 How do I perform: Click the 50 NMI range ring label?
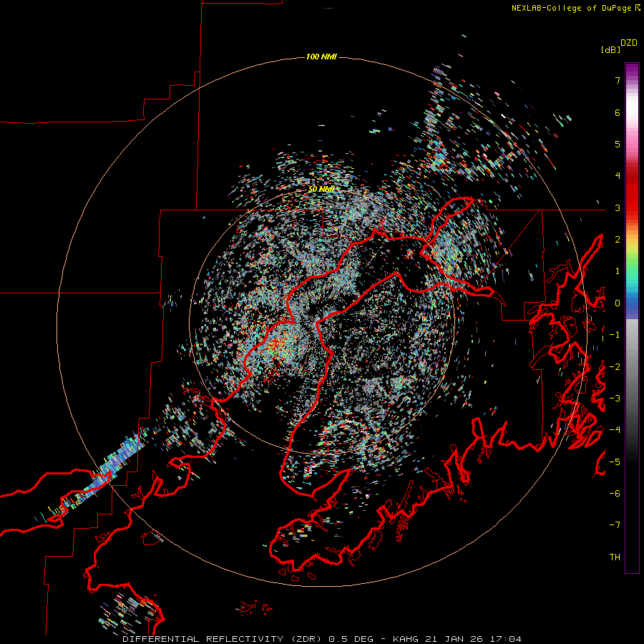[x=321, y=189]
